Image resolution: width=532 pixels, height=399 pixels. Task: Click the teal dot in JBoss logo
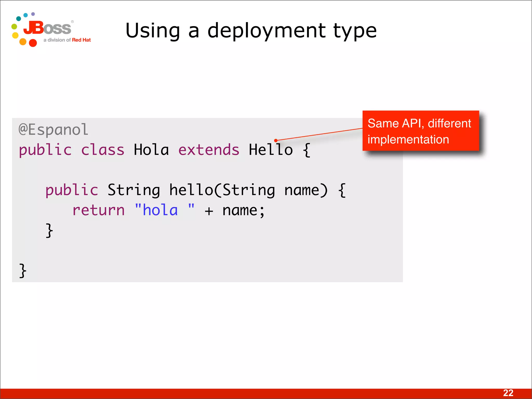[18, 18]
